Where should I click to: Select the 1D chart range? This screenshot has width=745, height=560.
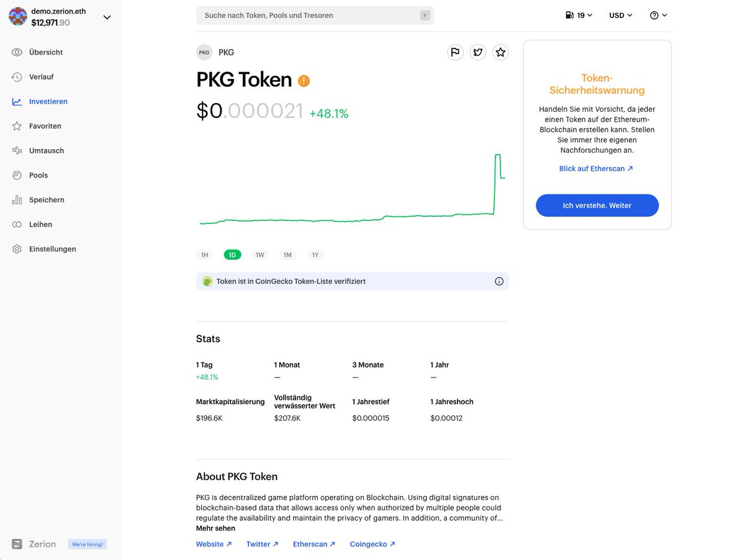point(232,255)
